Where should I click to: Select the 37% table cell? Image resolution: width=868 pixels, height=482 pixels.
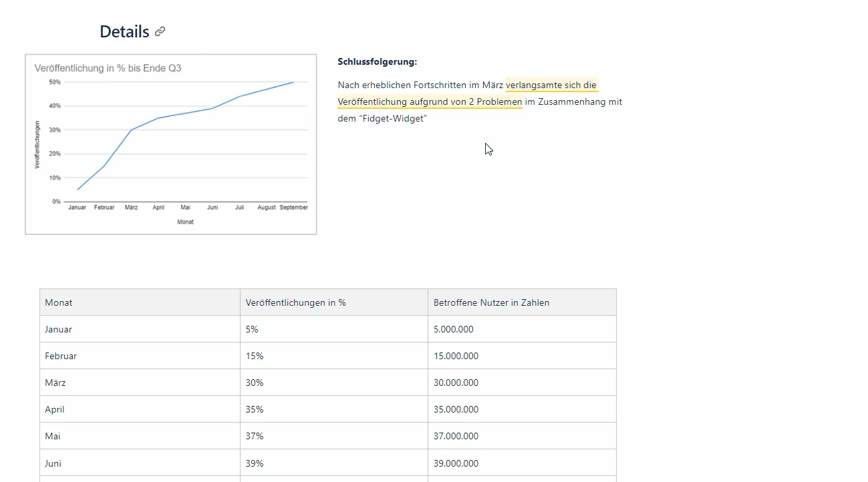(x=334, y=436)
